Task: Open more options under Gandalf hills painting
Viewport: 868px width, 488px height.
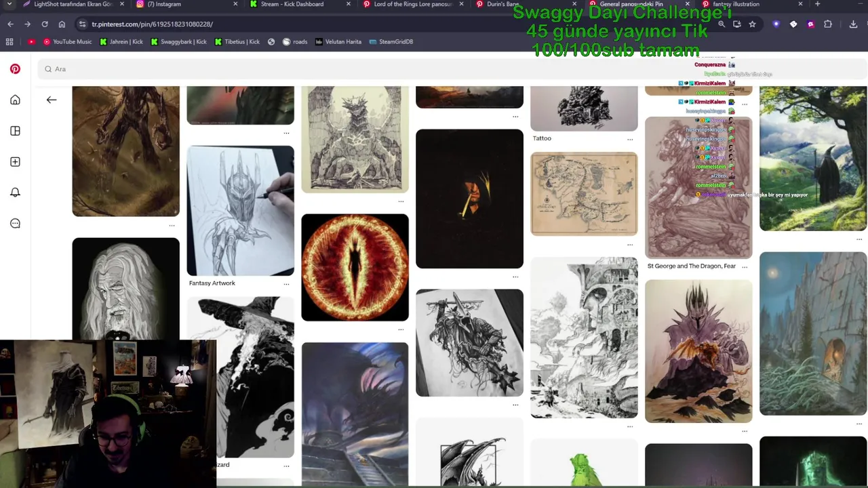Action: [x=859, y=239]
